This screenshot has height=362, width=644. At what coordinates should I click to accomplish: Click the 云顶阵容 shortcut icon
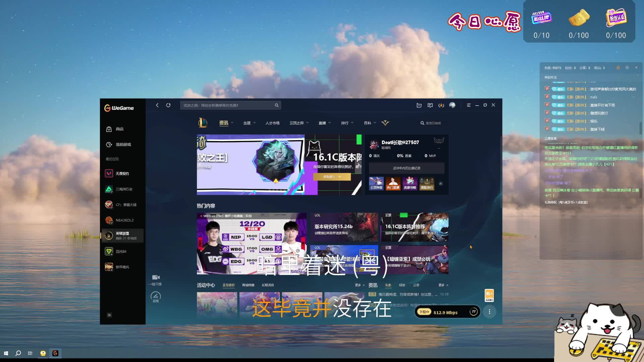(x=376, y=184)
